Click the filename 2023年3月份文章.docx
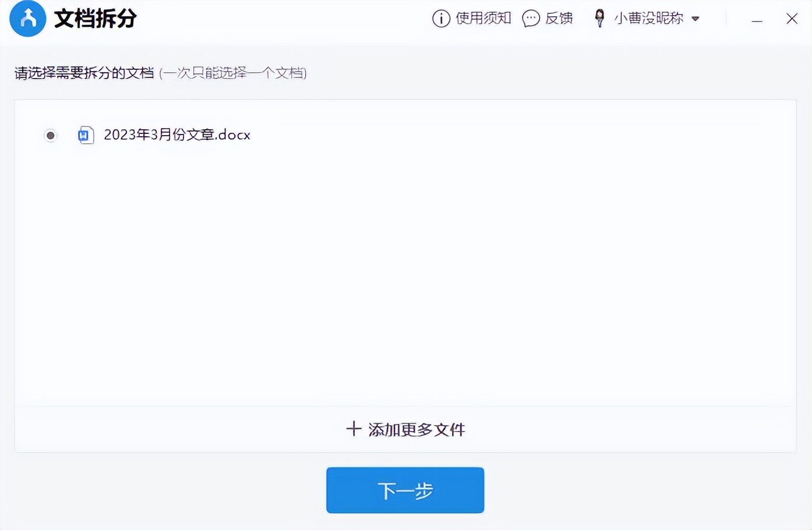The width and height of the screenshot is (812, 530). pyautogui.click(x=176, y=135)
